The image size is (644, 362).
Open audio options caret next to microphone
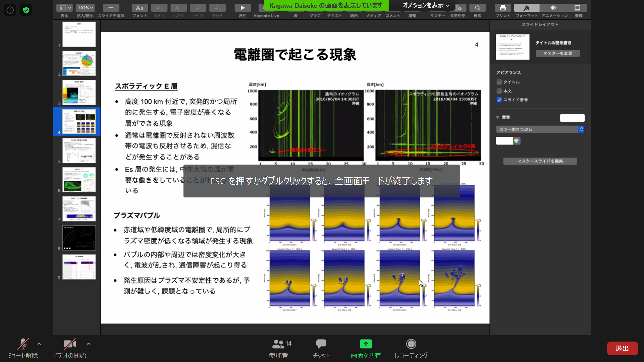[39, 344]
